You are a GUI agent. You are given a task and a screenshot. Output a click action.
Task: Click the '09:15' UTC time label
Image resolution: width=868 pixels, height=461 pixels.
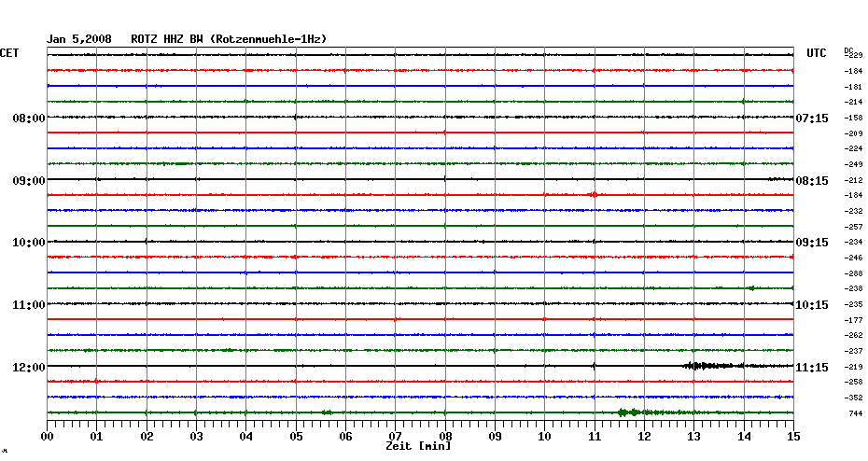click(x=812, y=243)
